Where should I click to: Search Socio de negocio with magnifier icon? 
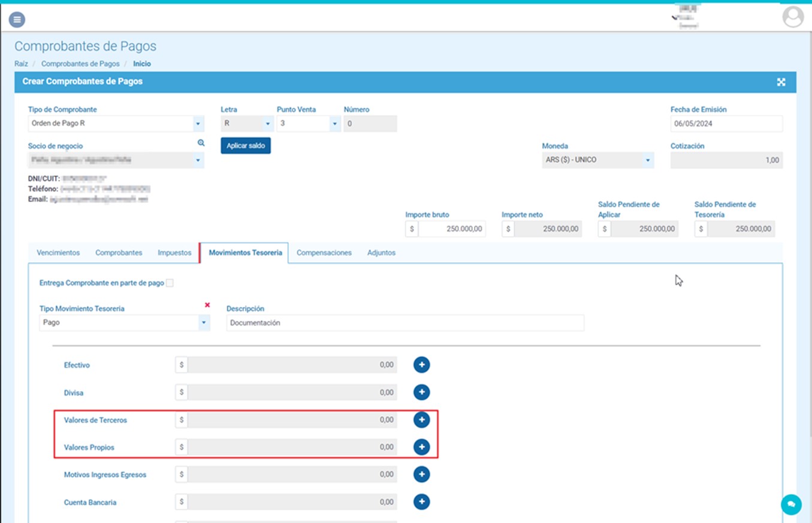201,143
